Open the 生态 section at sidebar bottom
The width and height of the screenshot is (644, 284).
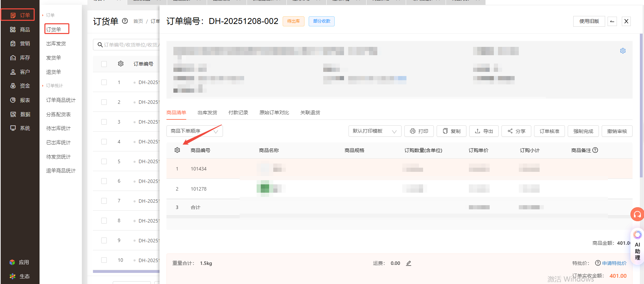[19, 276]
